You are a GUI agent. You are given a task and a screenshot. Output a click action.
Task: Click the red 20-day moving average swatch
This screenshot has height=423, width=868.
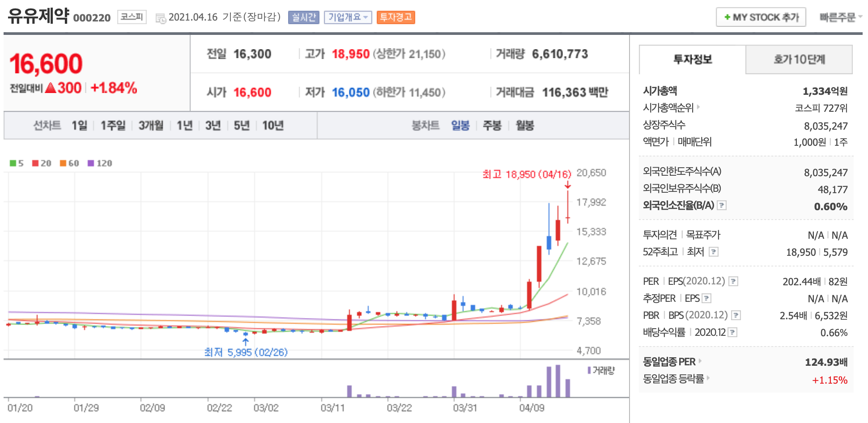(35, 163)
